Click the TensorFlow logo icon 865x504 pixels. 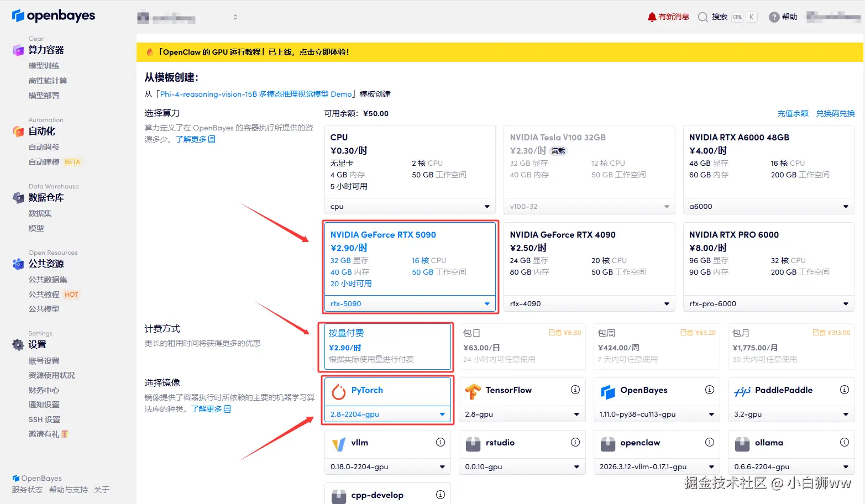(473, 391)
